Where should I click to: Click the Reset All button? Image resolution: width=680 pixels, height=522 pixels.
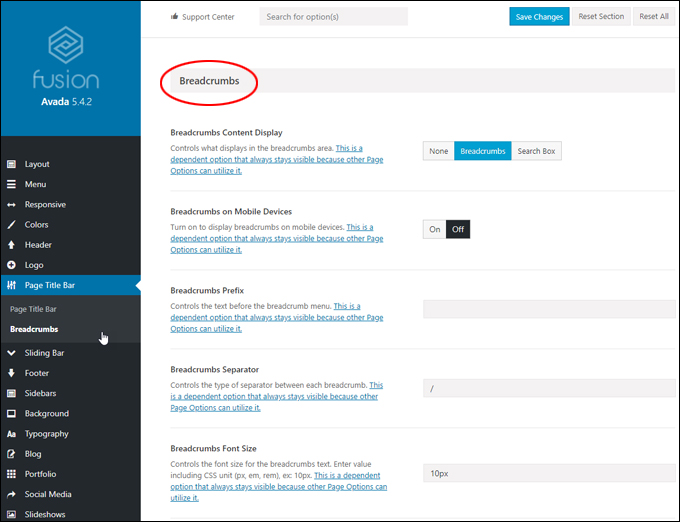[654, 16]
